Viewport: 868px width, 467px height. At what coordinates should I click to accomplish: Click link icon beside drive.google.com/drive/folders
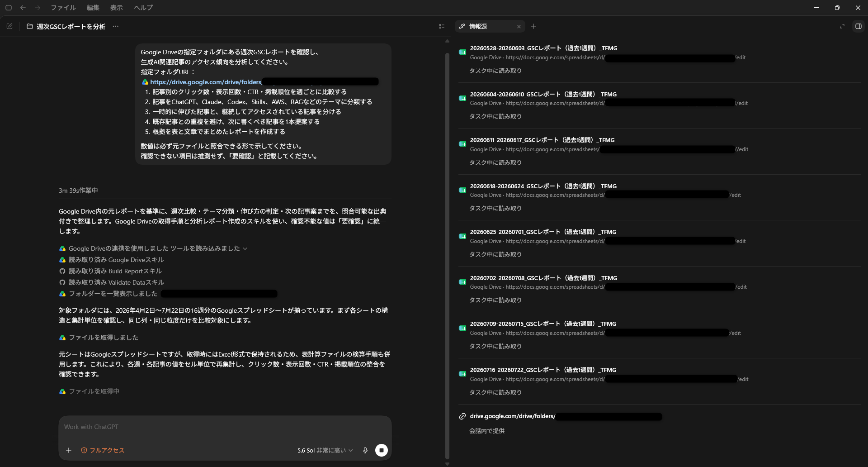coord(462,416)
